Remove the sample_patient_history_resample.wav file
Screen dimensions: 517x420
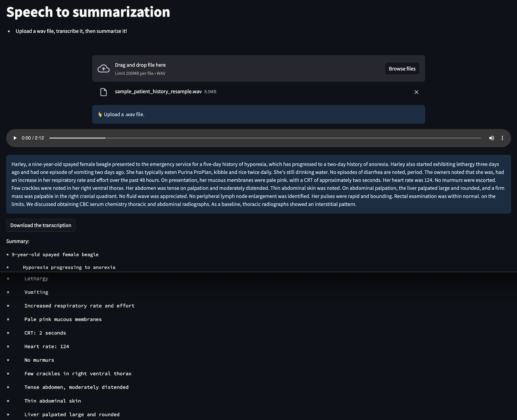(x=416, y=92)
